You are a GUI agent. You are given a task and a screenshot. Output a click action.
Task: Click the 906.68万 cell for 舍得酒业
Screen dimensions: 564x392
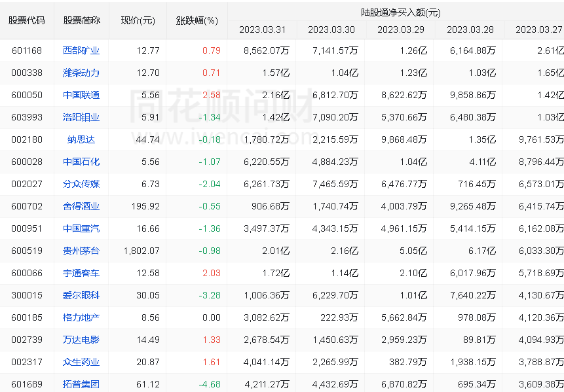[271, 206]
